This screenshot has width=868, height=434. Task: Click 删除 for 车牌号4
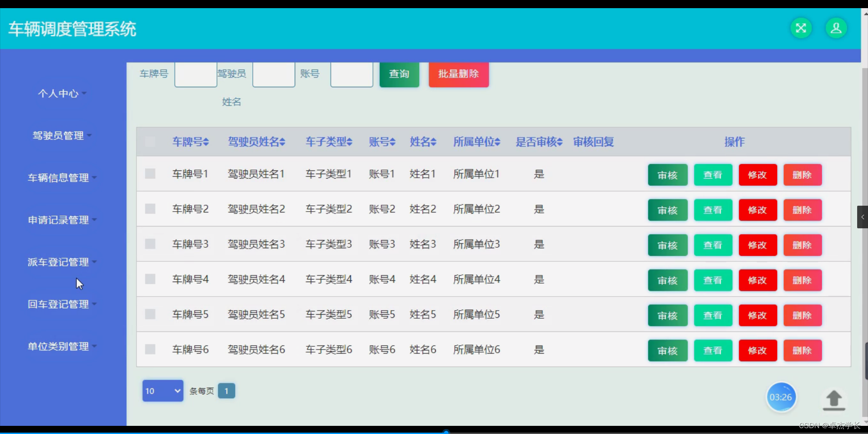click(x=802, y=280)
